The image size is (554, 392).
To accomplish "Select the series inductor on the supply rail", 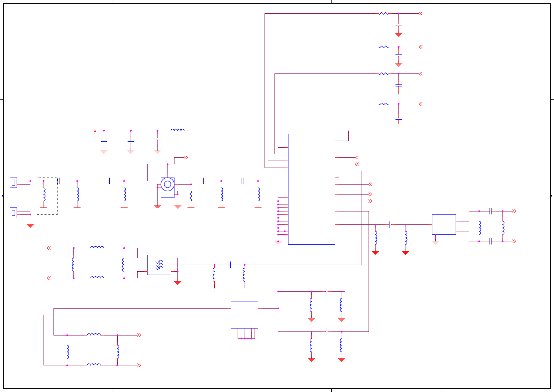I will (x=177, y=130).
